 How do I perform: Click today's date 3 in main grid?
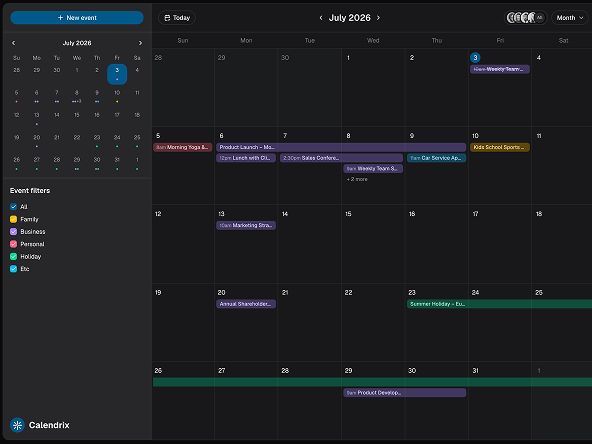point(475,58)
